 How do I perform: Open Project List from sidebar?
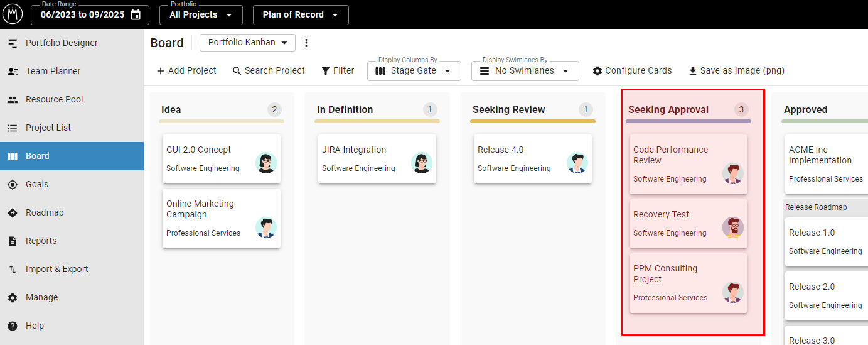tap(72, 128)
